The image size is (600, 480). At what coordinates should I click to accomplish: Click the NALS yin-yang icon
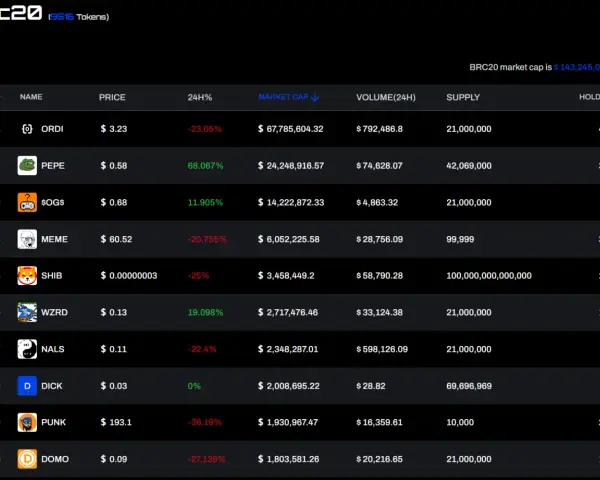pyautogui.click(x=27, y=349)
